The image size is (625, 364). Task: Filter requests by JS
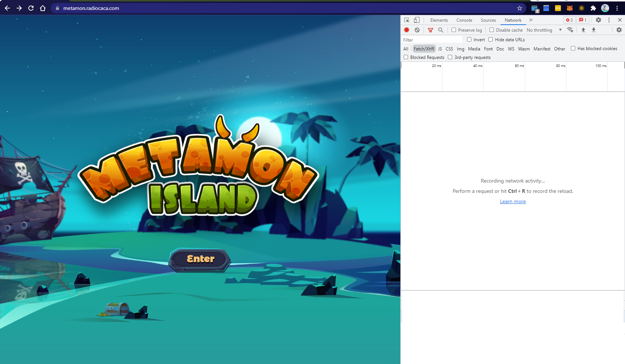point(440,49)
